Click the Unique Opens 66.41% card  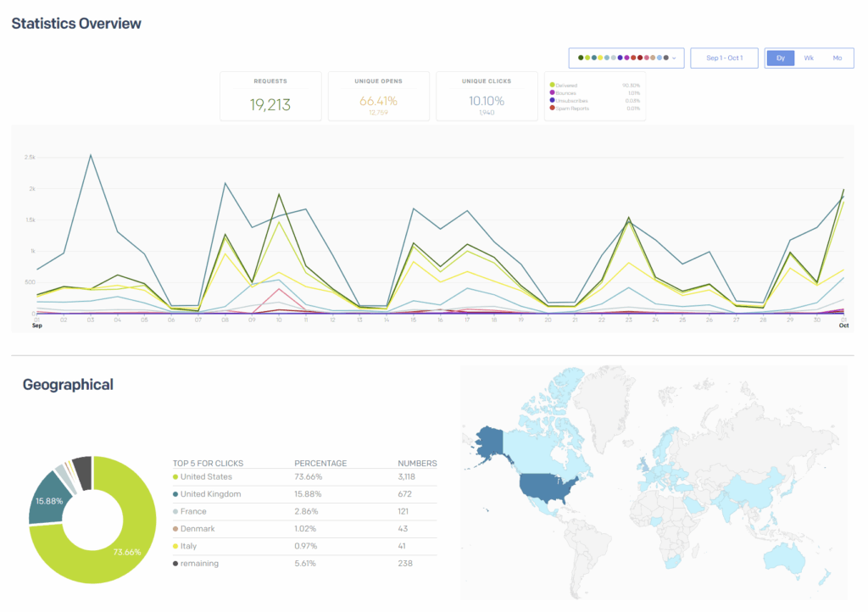(378, 96)
